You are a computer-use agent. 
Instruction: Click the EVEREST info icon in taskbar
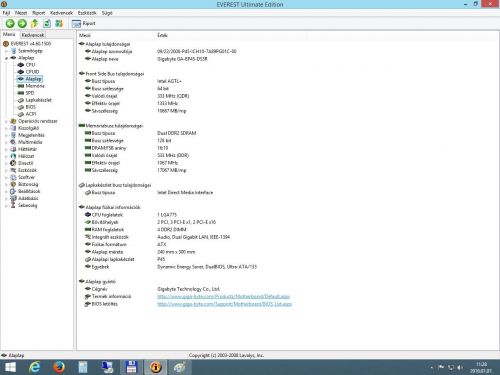tap(155, 367)
